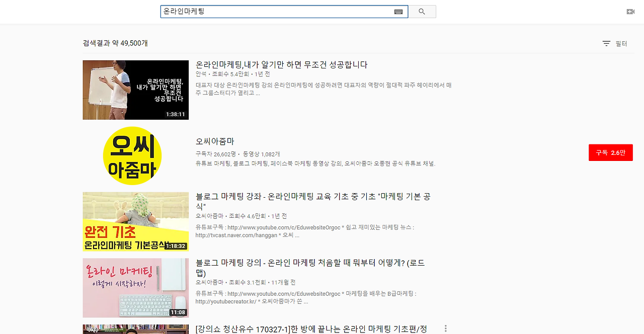644x334 pixels.
Task: Subscribe with the red 구독 2.6만 button
Action: pyautogui.click(x=610, y=152)
